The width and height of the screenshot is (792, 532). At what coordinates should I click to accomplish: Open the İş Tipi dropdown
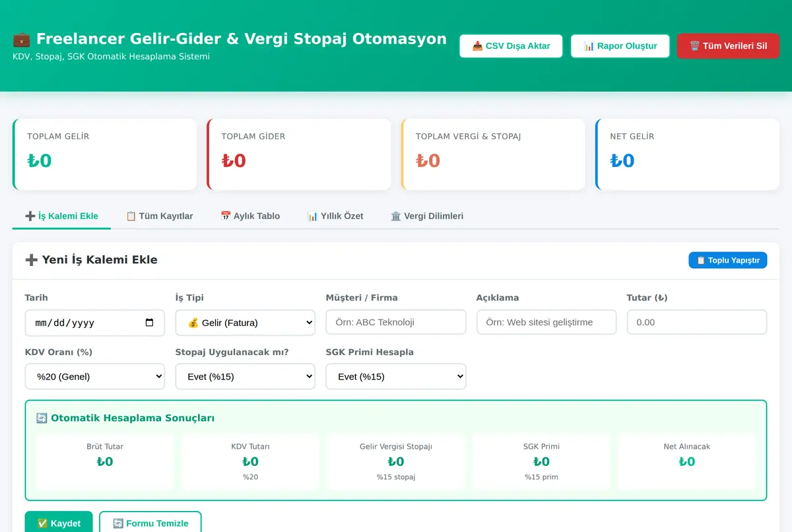(246, 323)
